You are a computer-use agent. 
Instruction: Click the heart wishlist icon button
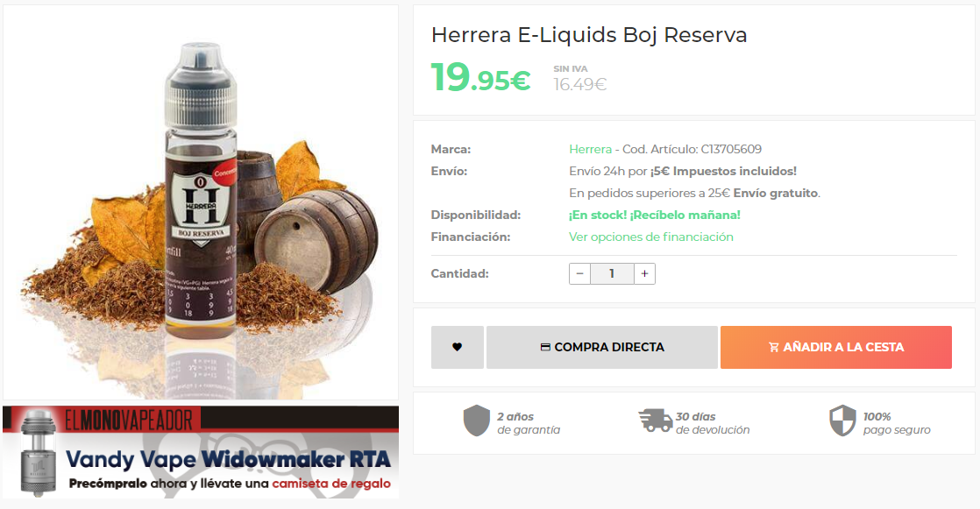457,347
